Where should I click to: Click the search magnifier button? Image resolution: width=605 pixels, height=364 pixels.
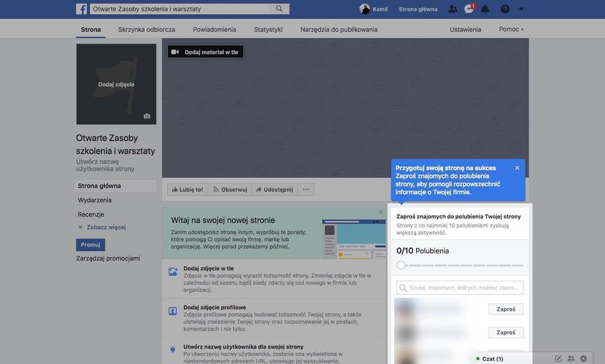pyautogui.click(x=279, y=9)
